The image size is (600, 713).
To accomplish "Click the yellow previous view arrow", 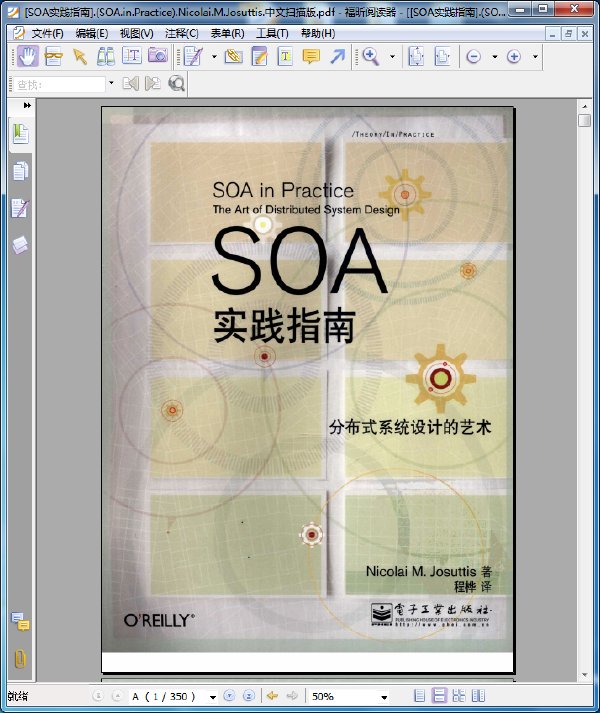I will click(x=272, y=696).
